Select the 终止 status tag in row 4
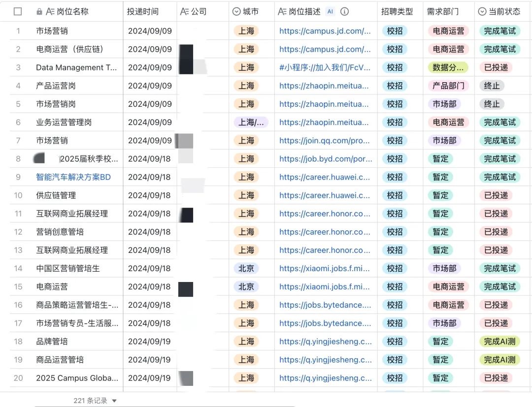532x407 pixels. pyautogui.click(x=492, y=86)
